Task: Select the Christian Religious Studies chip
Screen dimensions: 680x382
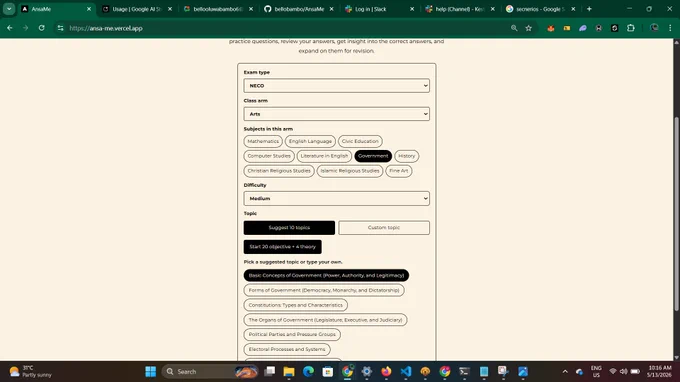Action: click(279, 171)
